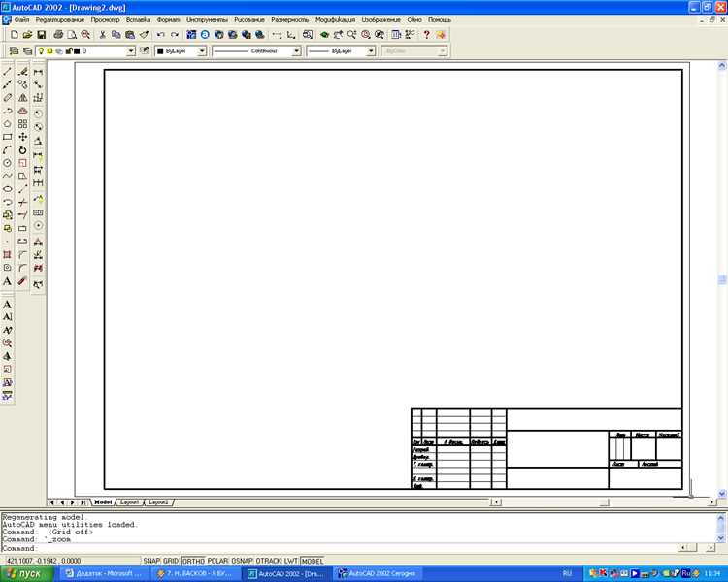This screenshot has width=728, height=582.
Task: Click the Undo arrow icon
Action: 160,35
